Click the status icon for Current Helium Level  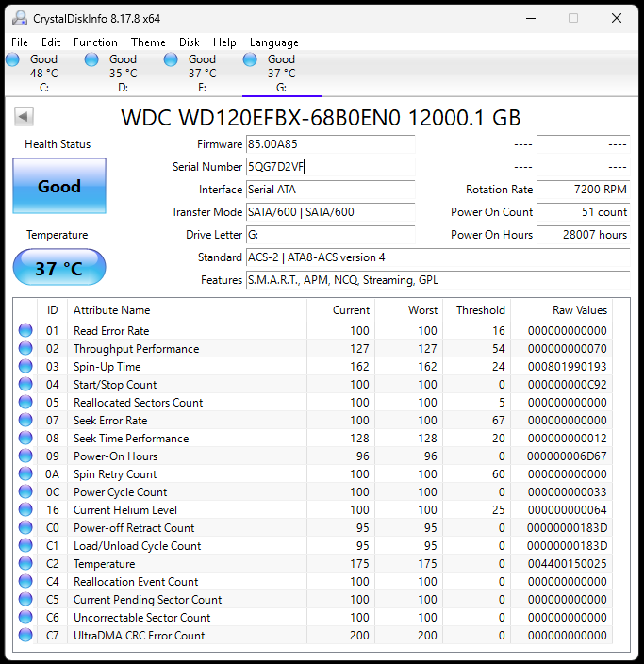pyautogui.click(x=25, y=509)
